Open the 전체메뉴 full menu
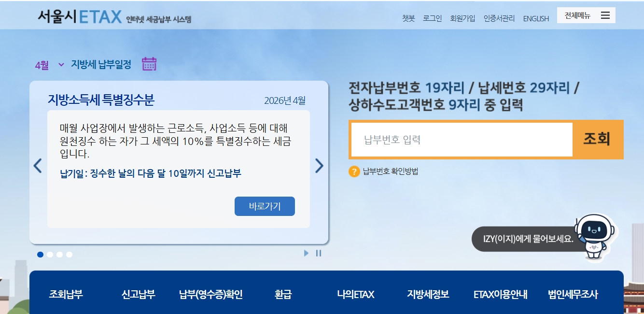Viewport: 644px width, 314px height. pos(586,15)
